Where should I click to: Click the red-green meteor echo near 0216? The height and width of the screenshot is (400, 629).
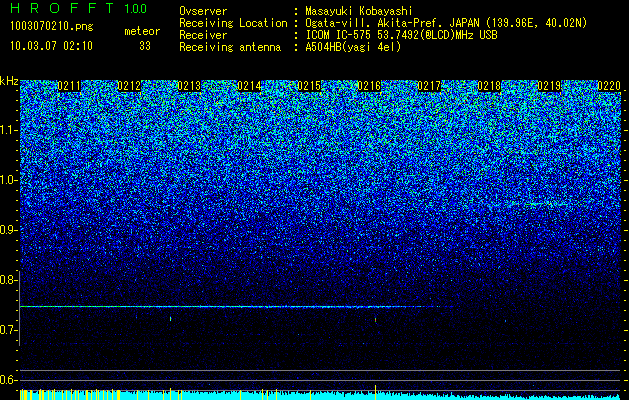[375, 320]
